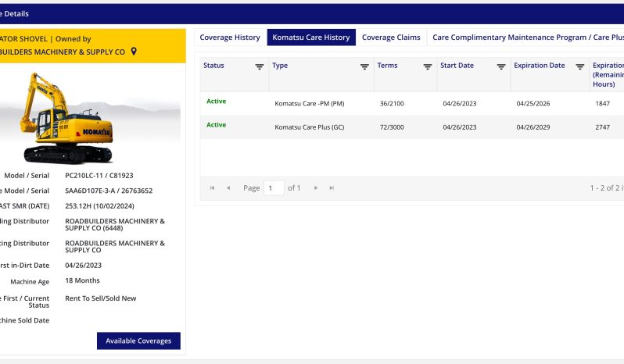Click the First in-Dirt Date 04/26/2023 value

pos(83,265)
